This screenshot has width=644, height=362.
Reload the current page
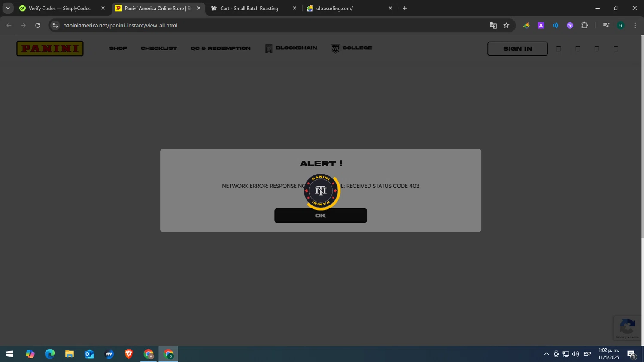38,25
